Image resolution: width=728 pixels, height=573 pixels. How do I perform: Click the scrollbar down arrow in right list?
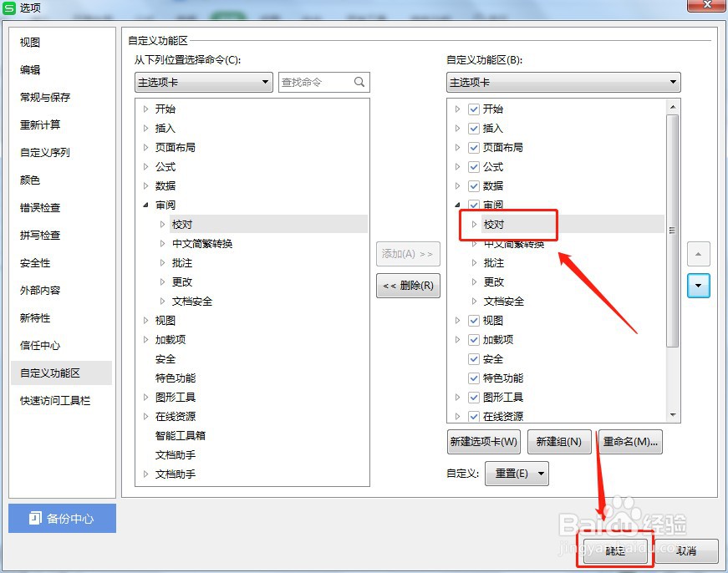(673, 415)
